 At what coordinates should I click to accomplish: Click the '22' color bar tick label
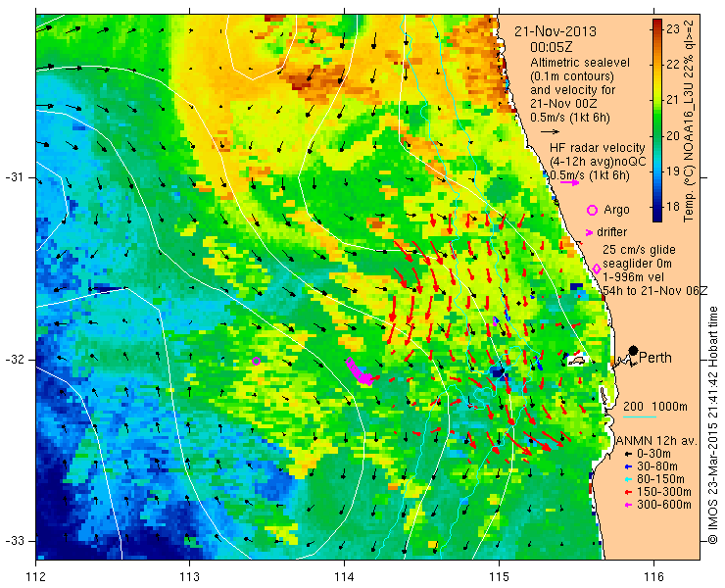point(673,65)
